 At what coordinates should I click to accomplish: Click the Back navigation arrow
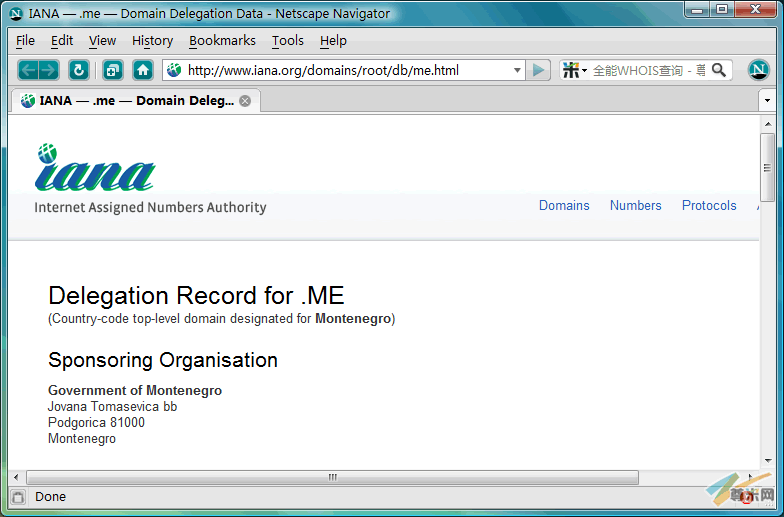[28, 70]
